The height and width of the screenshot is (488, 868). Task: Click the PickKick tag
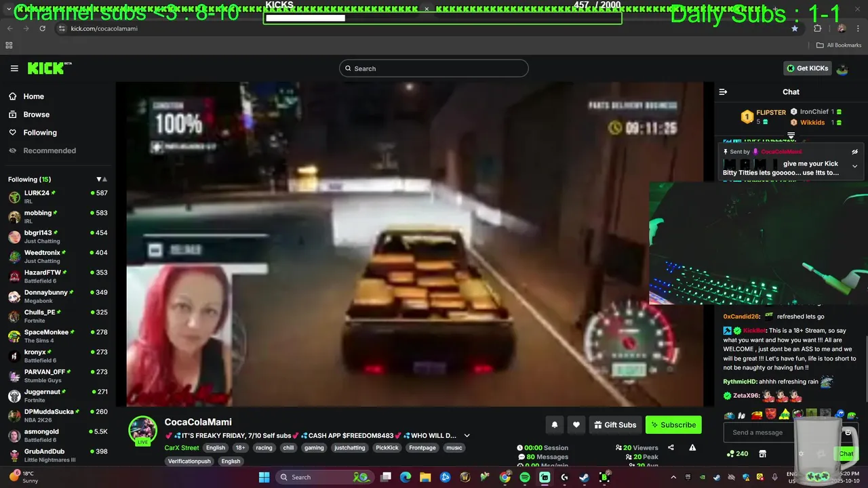387,448
